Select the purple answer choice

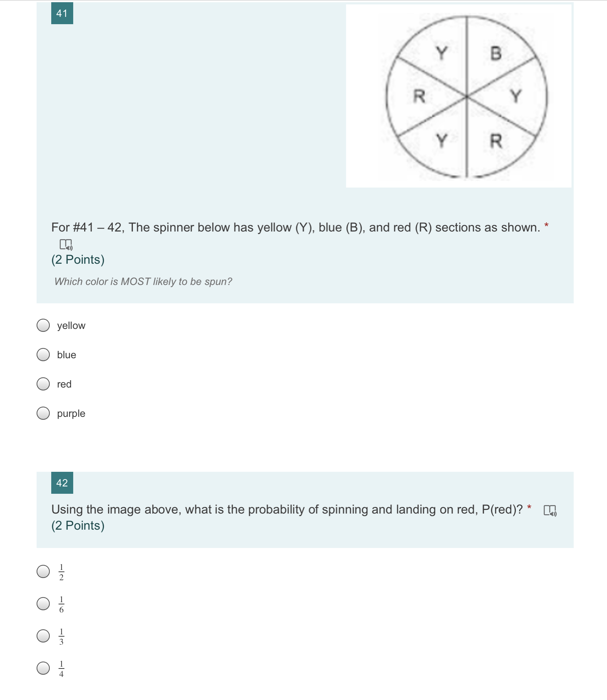coord(43,413)
